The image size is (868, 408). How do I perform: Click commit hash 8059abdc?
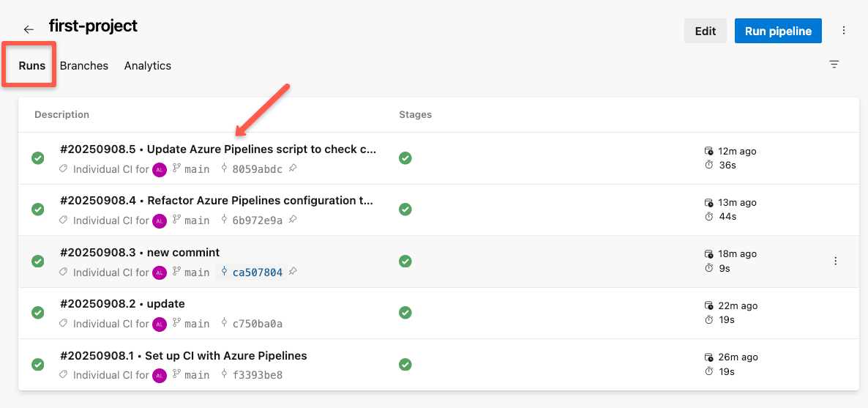(x=258, y=169)
